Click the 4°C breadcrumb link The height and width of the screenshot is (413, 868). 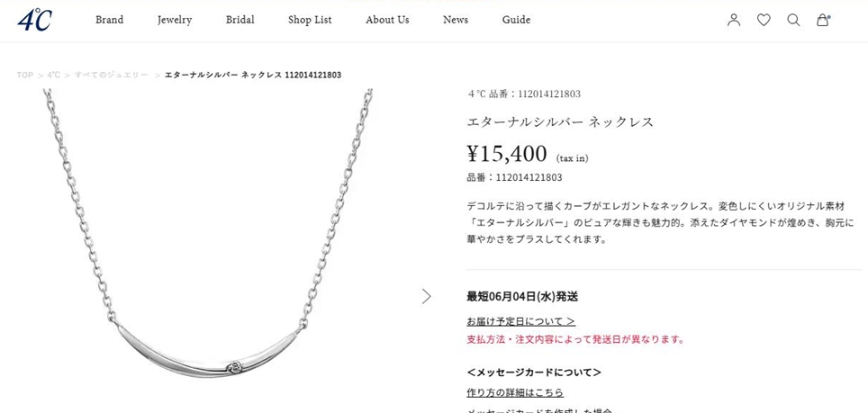click(x=53, y=75)
